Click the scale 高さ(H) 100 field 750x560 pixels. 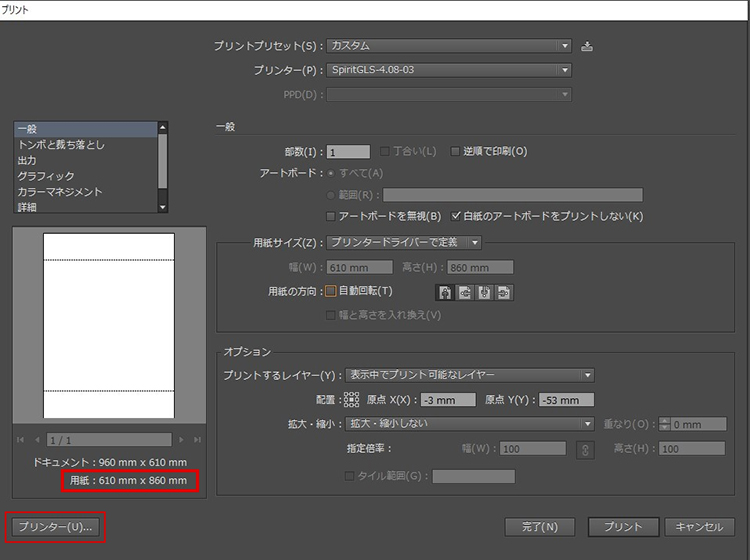(x=692, y=449)
